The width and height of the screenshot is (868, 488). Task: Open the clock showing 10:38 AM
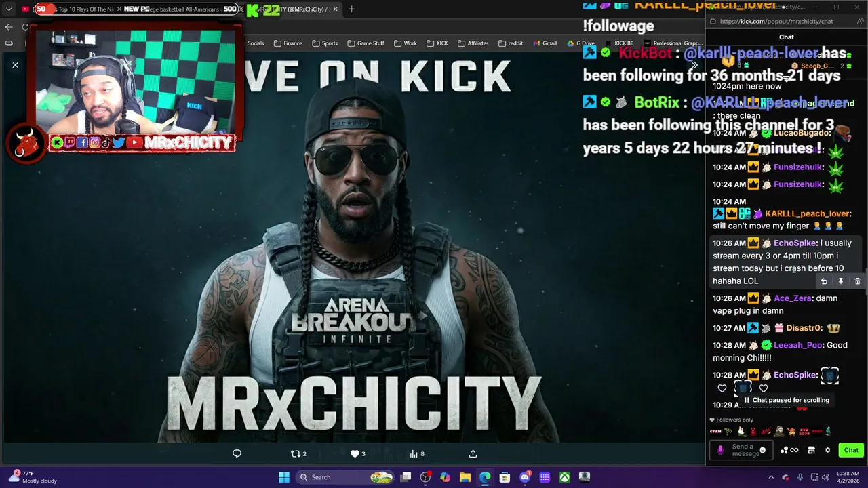click(x=848, y=477)
